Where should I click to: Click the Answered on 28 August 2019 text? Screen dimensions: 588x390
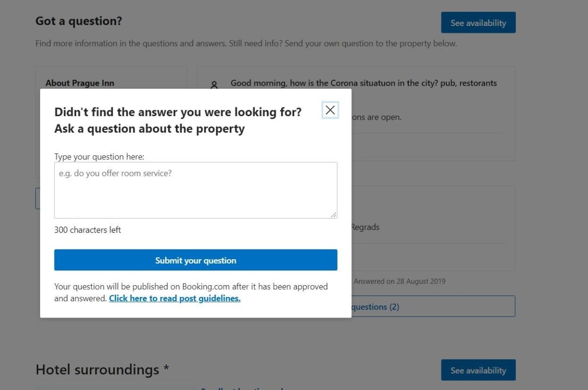399,281
